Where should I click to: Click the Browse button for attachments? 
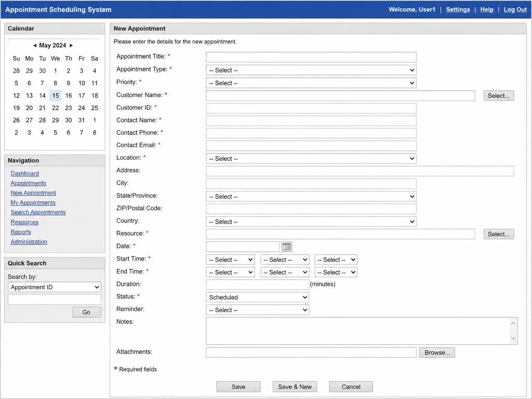tap(437, 352)
